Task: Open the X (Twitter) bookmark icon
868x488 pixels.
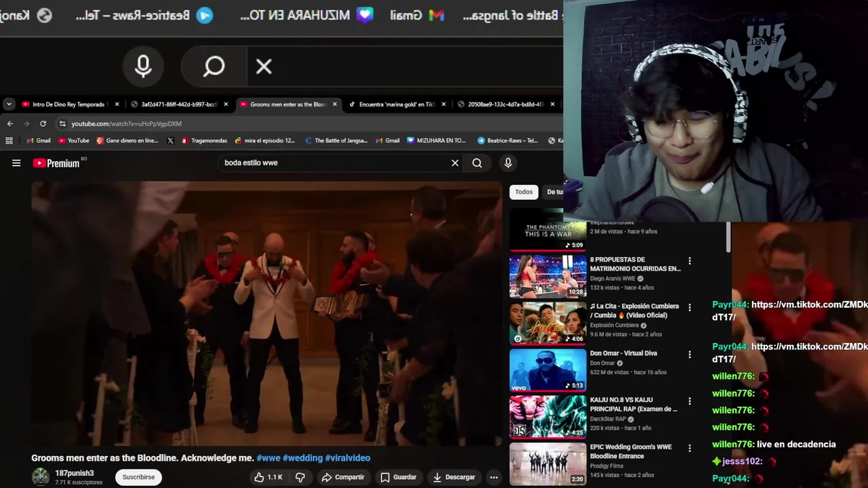Action: tap(170, 140)
